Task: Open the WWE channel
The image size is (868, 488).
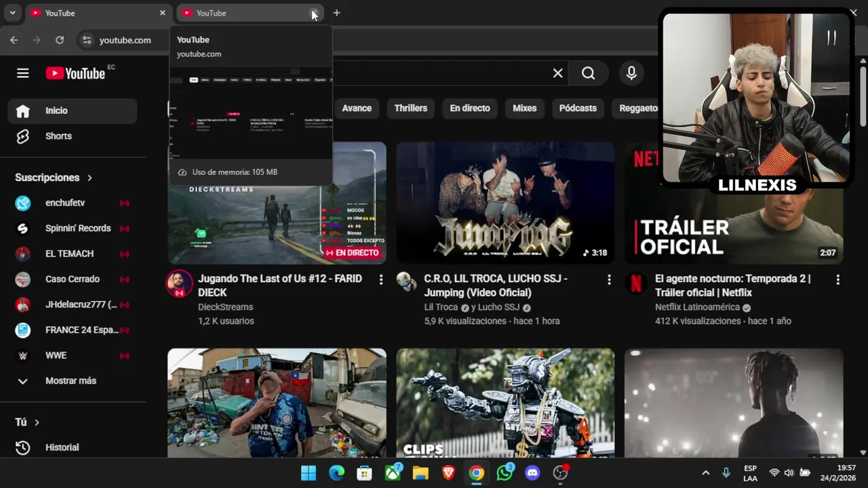Action: tap(73, 355)
